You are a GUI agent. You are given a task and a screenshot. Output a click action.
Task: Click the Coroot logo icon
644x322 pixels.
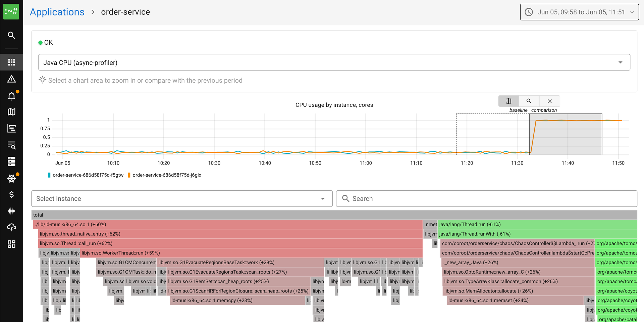point(11,11)
